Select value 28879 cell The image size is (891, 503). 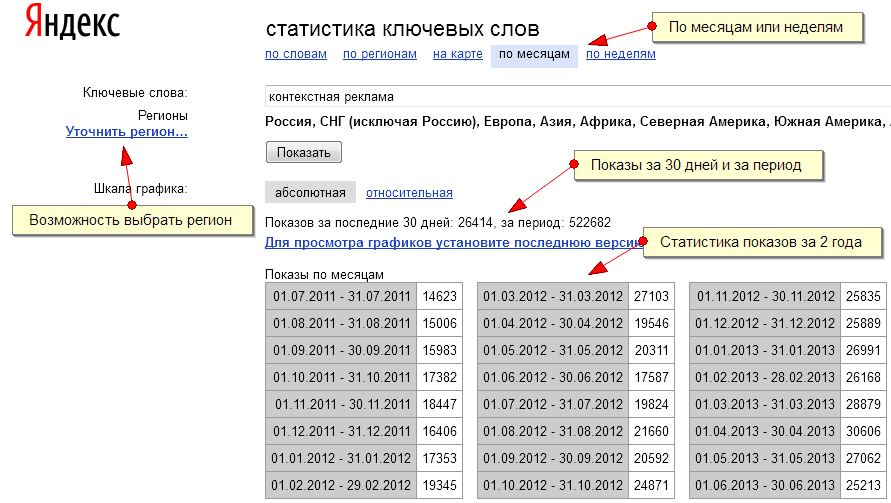tap(863, 404)
